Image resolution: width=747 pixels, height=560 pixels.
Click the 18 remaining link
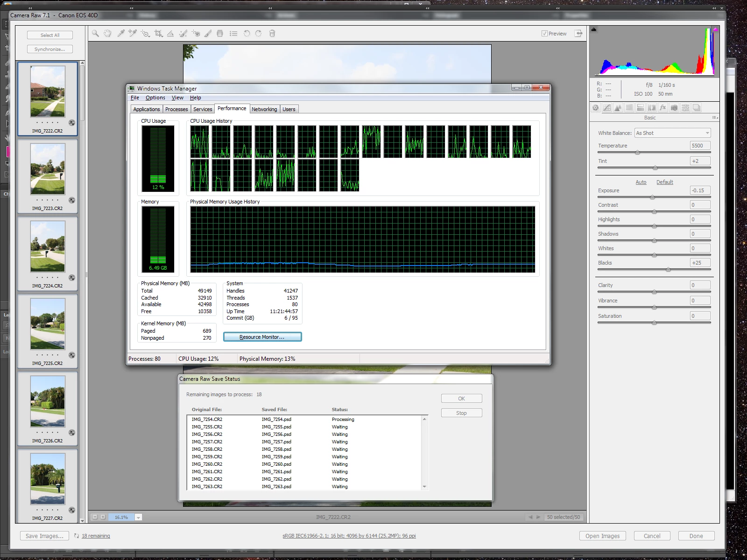pos(96,536)
